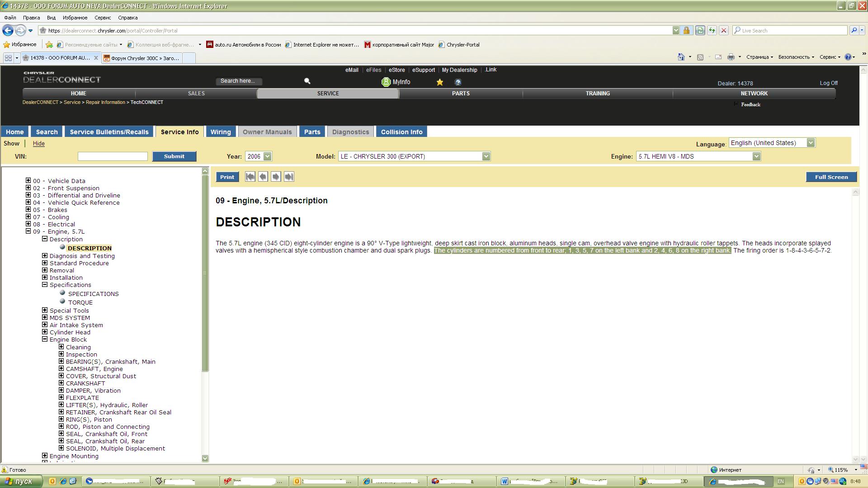868x488 pixels.
Task: Open the Windows Start button
Action: pyautogui.click(x=21, y=481)
